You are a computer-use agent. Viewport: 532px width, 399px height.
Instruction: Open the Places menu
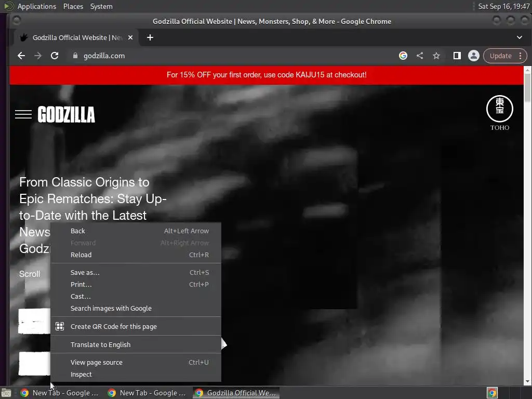[73, 6]
